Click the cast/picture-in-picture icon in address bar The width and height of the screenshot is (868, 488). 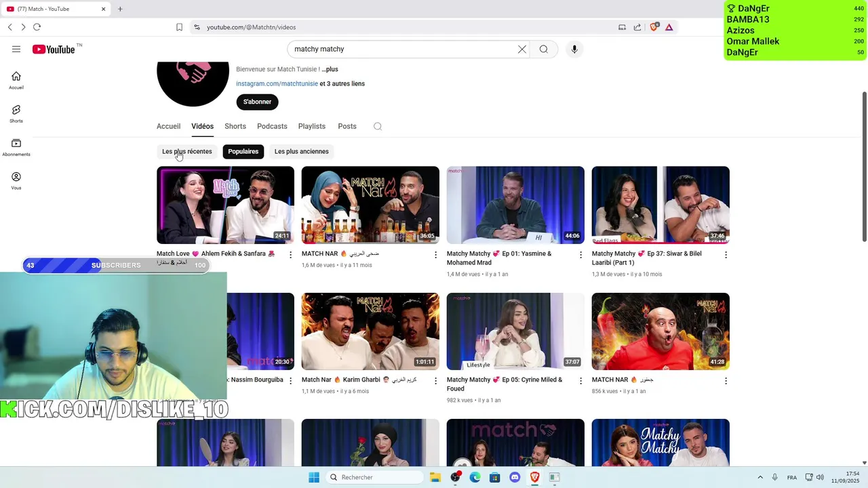pos(622,27)
